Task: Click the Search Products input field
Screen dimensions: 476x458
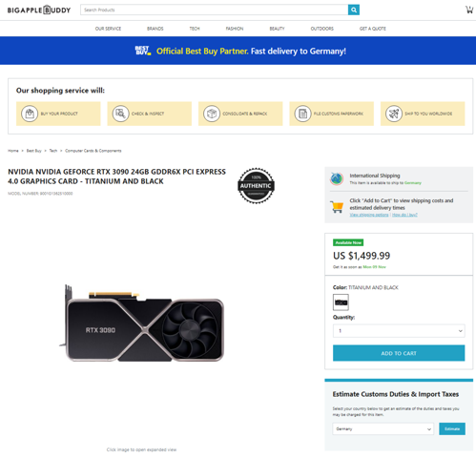Action: pos(215,10)
